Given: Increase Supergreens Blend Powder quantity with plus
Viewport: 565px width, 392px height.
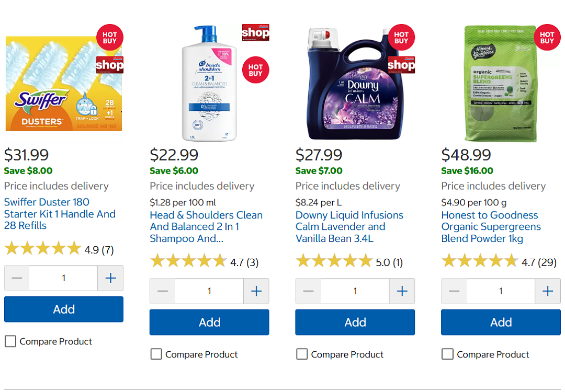Looking at the screenshot, I should tap(548, 291).
